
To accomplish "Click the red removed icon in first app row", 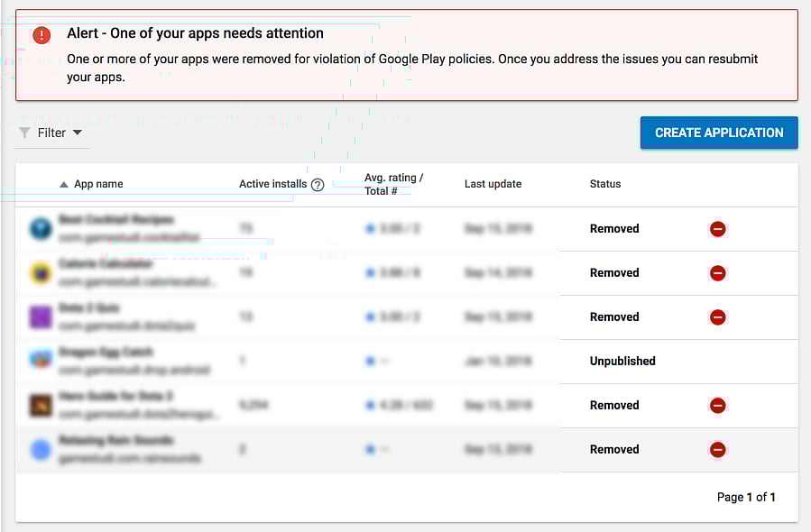I will tap(717, 229).
